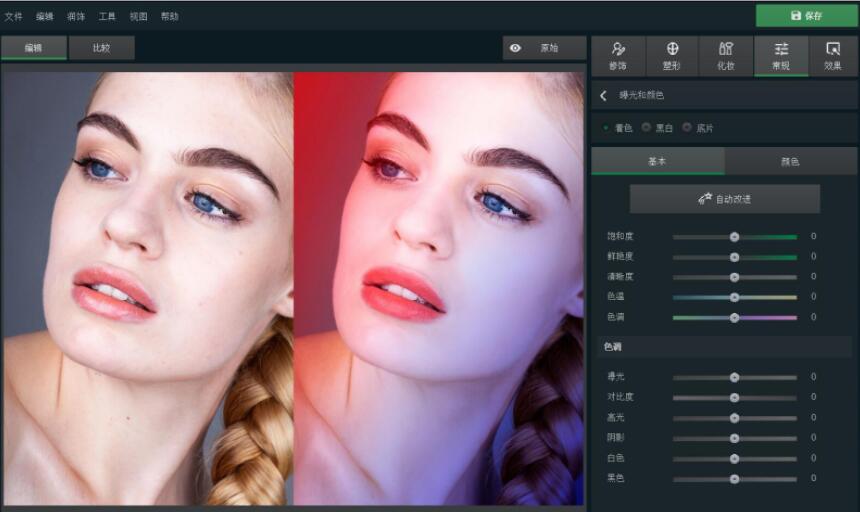Select the 塑形 reshape tool icon
This screenshot has width=860, height=512.
[673, 49]
